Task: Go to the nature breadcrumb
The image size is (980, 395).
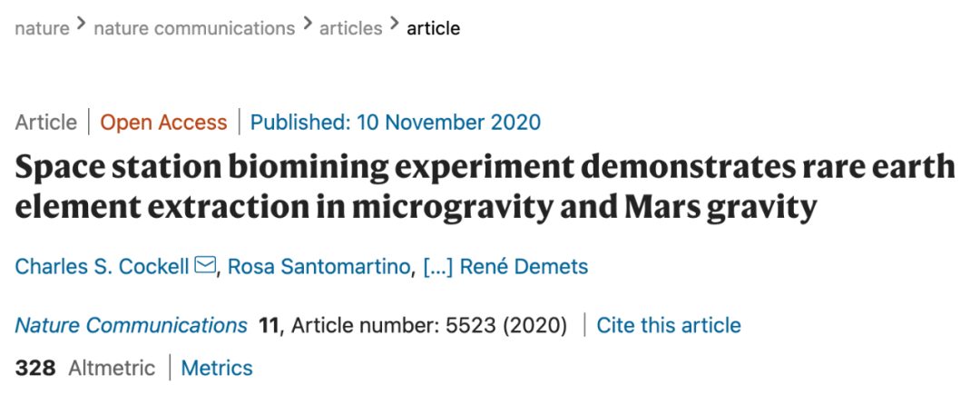Action: click(42, 28)
